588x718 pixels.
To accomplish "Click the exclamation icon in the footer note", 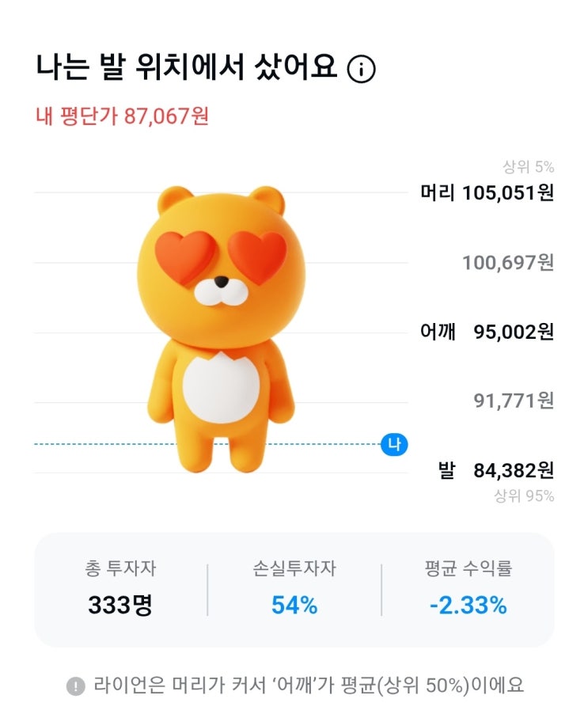I will [75, 686].
